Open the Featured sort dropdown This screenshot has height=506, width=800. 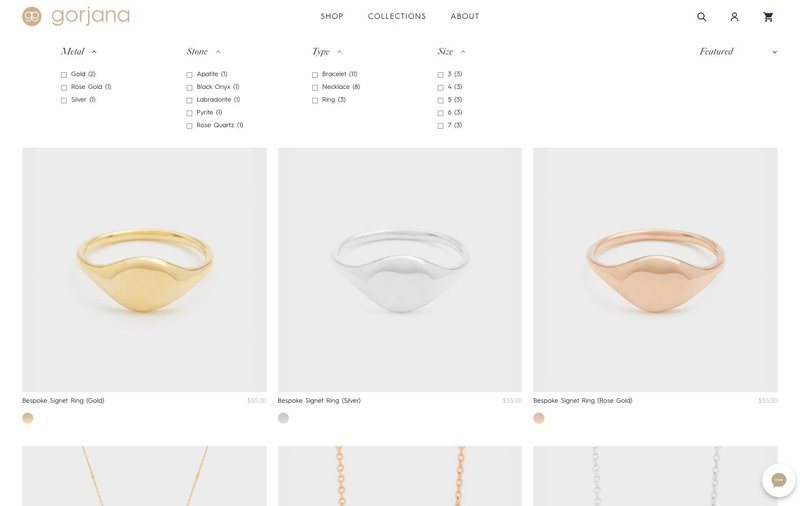[x=738, y=52]
